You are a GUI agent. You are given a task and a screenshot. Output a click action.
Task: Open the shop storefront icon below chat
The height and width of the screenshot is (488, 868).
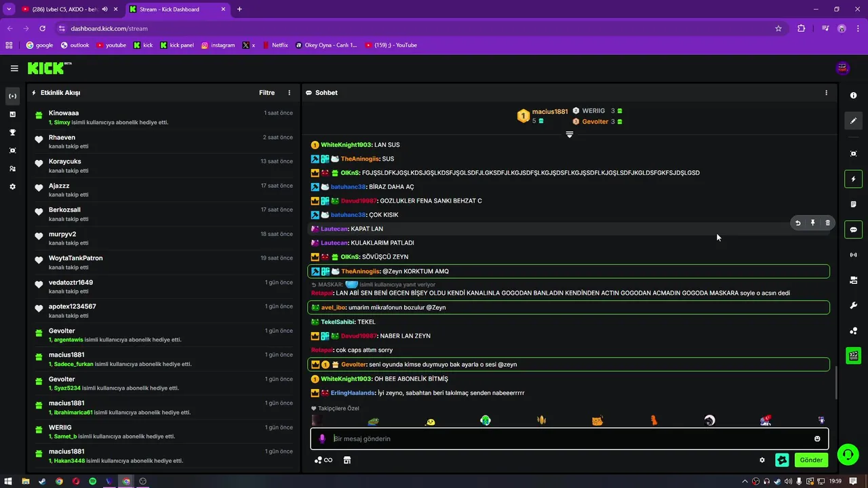(x=347, y=460)
